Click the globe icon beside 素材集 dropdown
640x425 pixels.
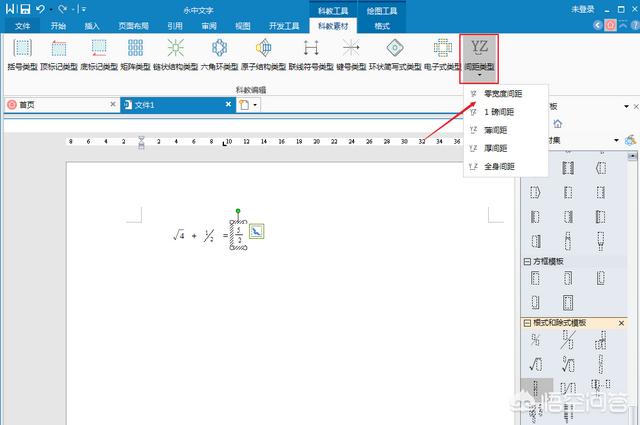631,140
